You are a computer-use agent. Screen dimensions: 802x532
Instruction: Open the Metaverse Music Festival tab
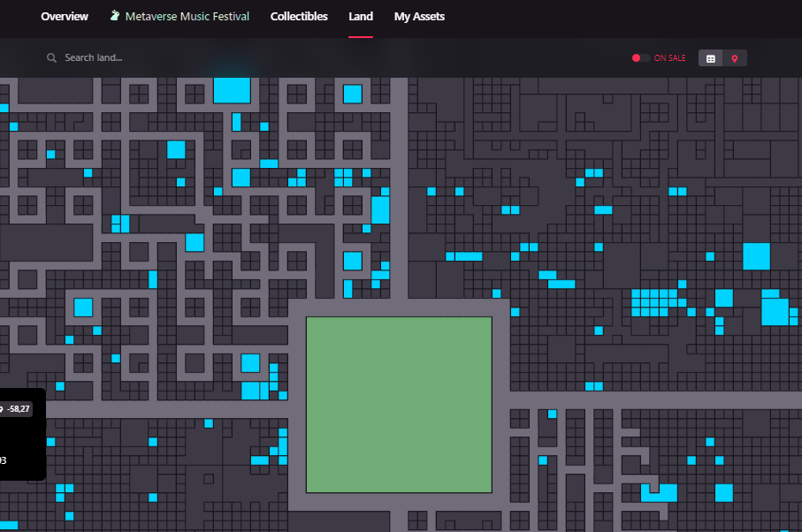pos(187,17)
